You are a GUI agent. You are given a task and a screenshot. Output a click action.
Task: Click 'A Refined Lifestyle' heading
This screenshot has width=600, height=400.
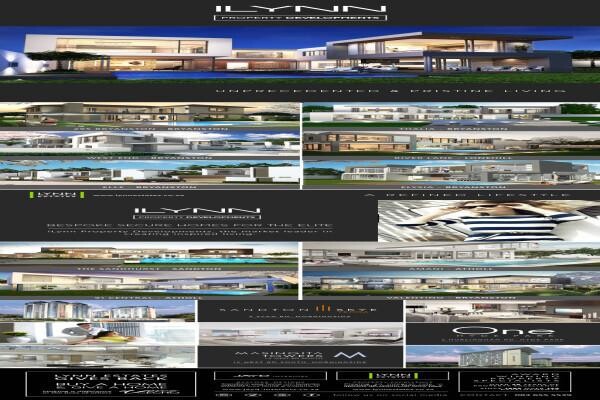[467, 195]
